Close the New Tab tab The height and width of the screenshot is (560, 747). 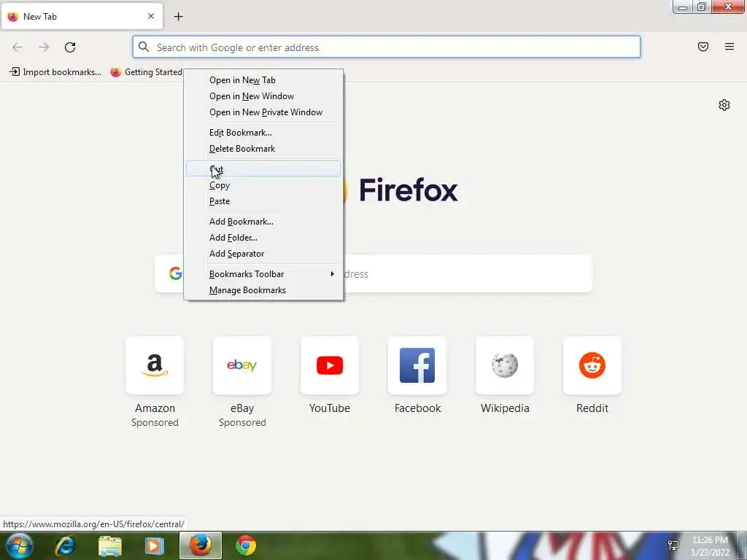(x=151, y=16)
